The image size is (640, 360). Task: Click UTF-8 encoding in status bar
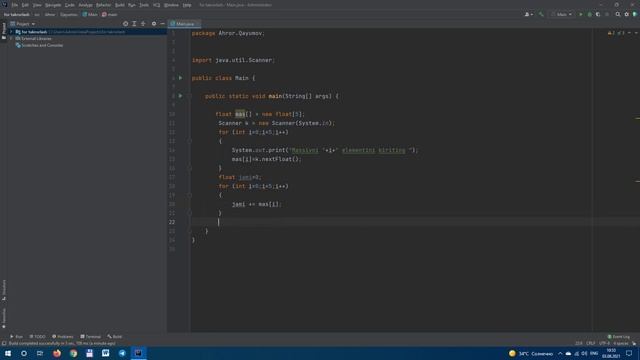(604, 343)
